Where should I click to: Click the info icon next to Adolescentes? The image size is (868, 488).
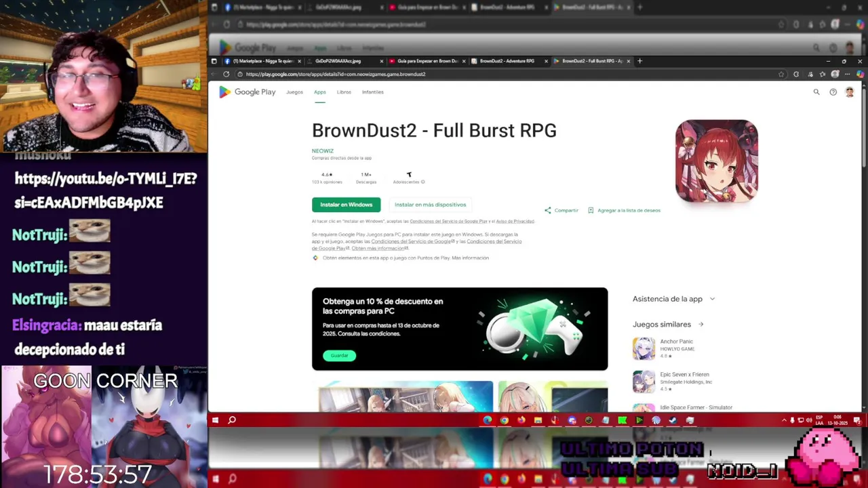click(x=422, y=182)
